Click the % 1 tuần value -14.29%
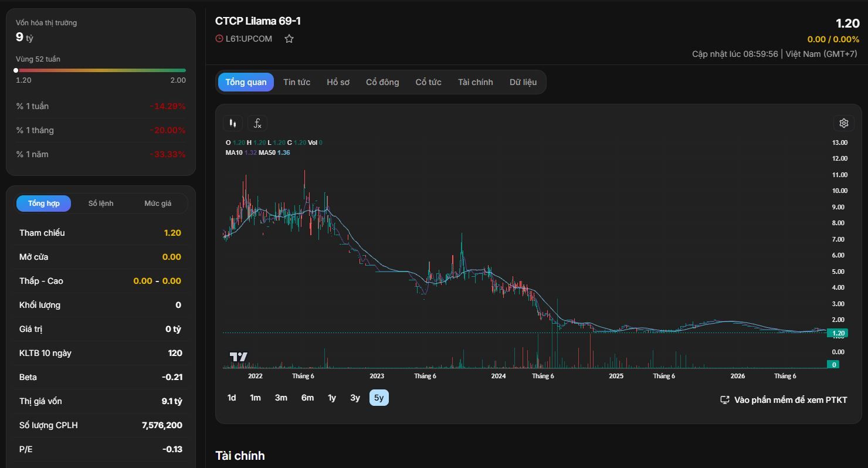868x468 pixels. coord(167,106)
